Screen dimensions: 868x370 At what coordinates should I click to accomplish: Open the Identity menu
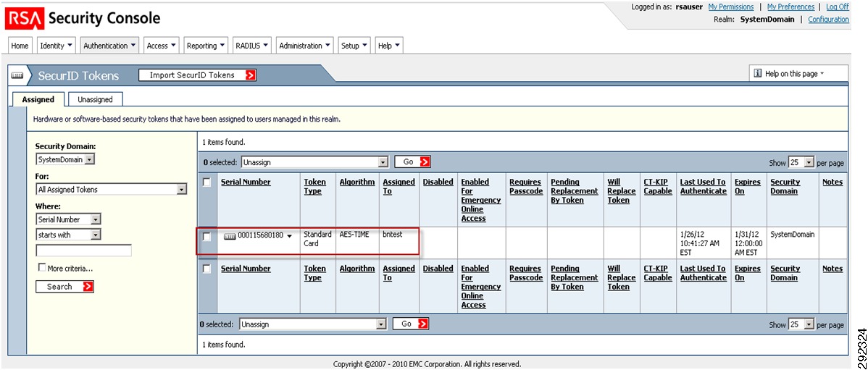57,46
